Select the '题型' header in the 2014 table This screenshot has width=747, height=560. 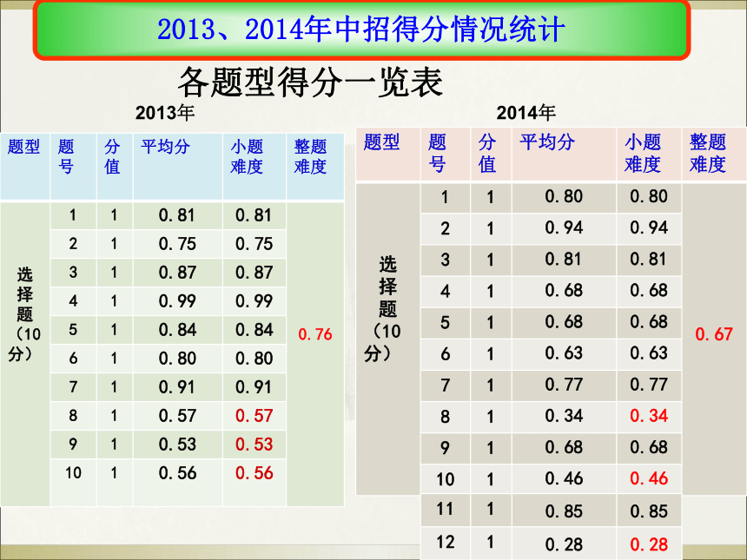coord(381,142)
